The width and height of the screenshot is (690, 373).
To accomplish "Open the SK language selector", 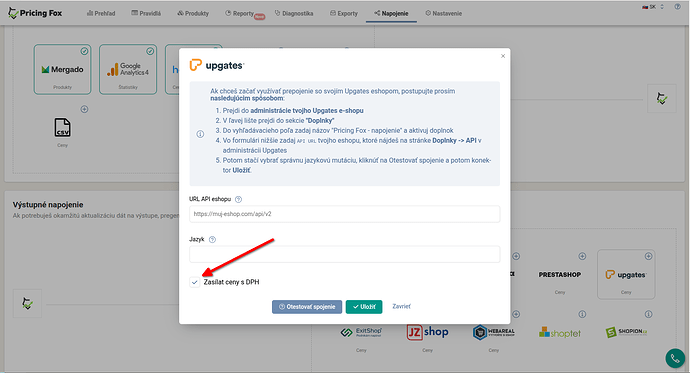I will point(653,7).
